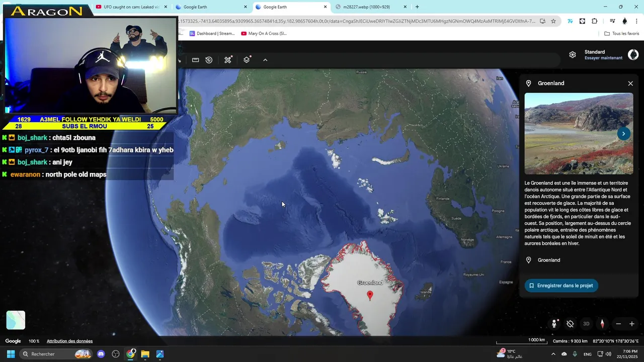Collapse the Google Earth toolbar chevron

coord(265,60)
